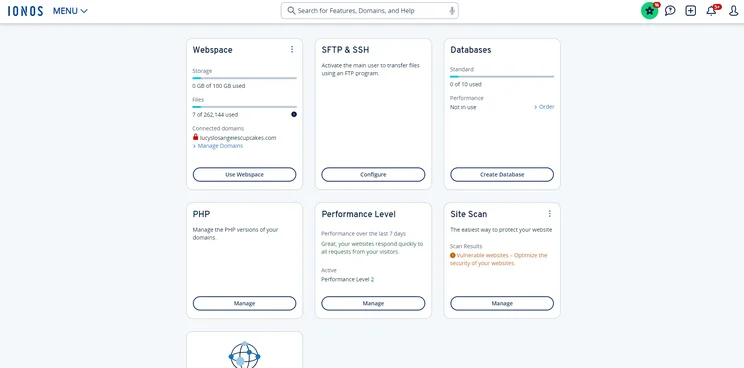Click lucyslosangelescupcakes.com domain text
This screenshot has height=368, width=744.
(x=238, y=138)
